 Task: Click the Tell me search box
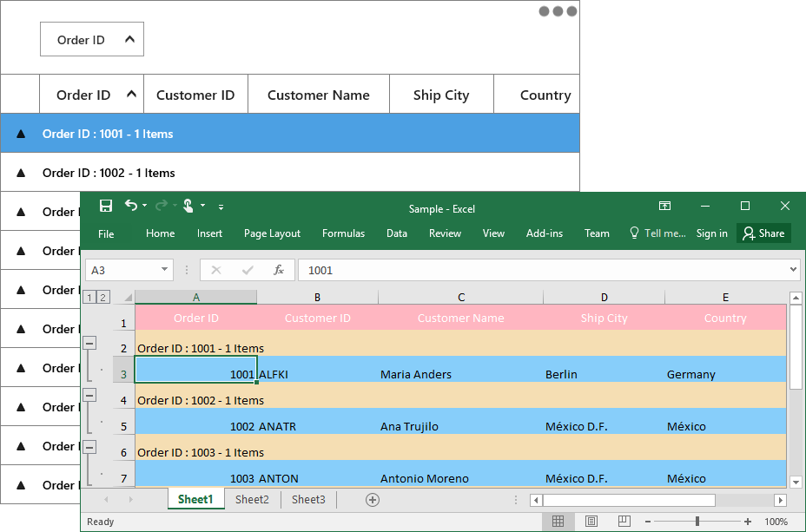click(x=658, y=233)
